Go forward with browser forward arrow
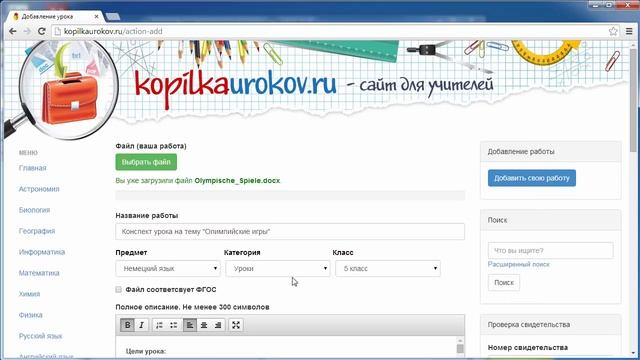 coord(27,31)
